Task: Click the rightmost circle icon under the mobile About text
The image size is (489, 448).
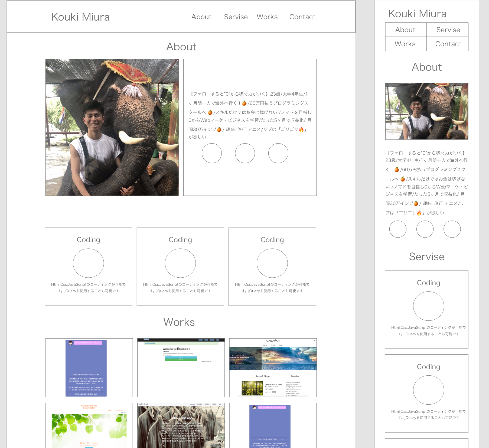Action: 452,229
